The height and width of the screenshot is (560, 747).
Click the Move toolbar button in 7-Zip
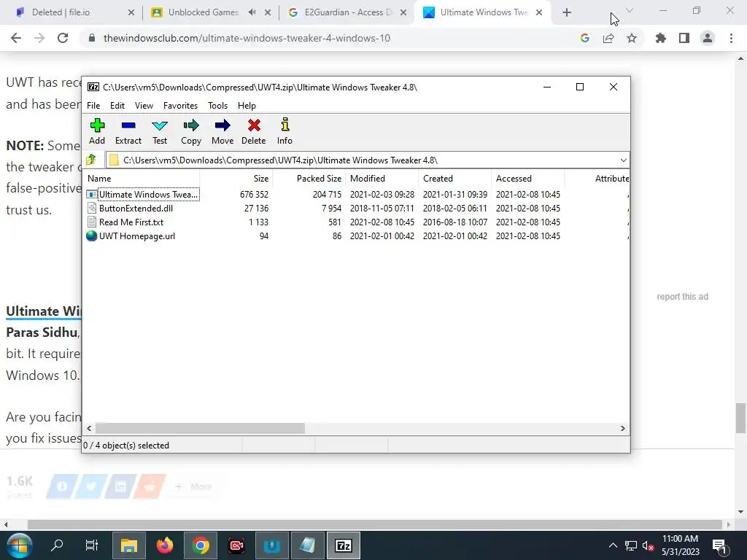click(222, 131)
